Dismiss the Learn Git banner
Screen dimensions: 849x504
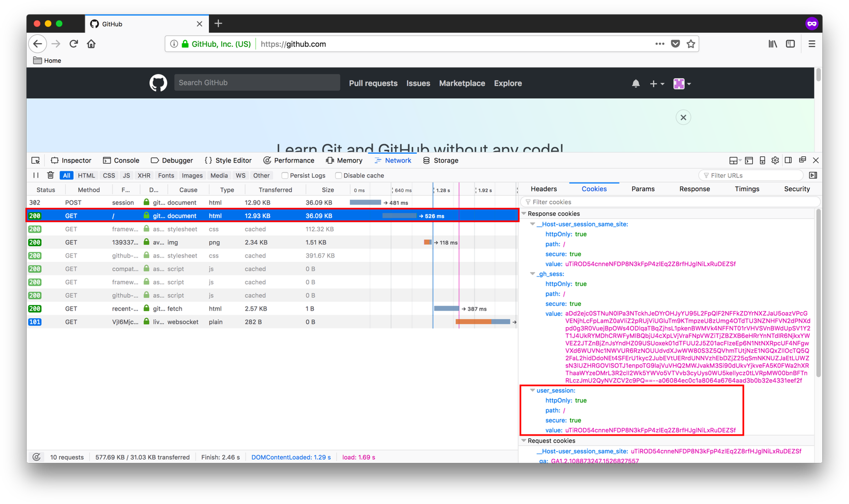click(683, 117)
